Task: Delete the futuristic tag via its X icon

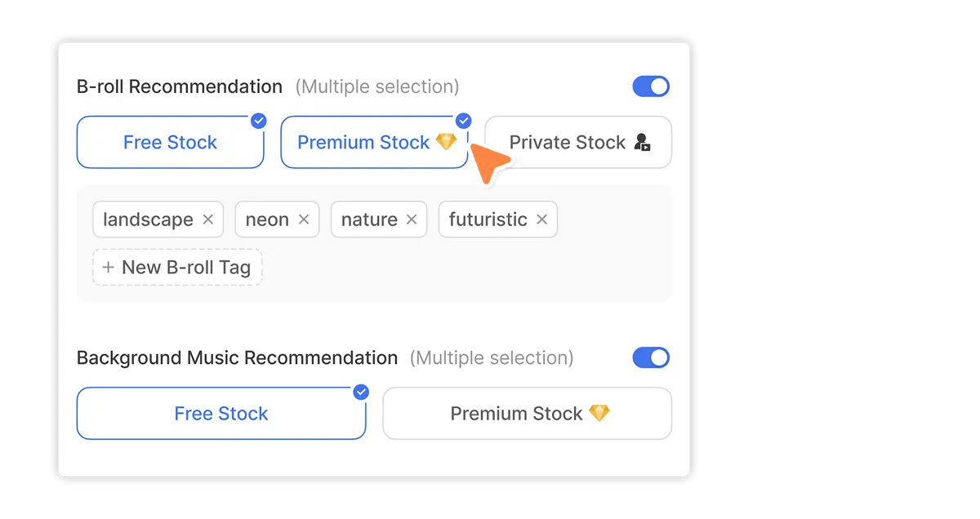Action: click(x=542, y=220)
